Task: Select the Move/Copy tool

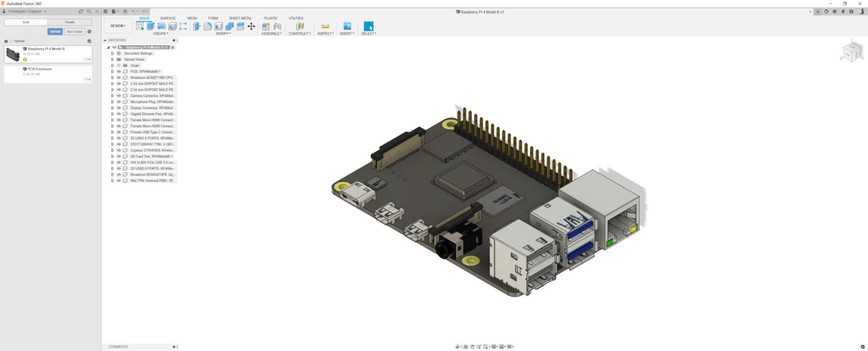Action: pos(251,26)
